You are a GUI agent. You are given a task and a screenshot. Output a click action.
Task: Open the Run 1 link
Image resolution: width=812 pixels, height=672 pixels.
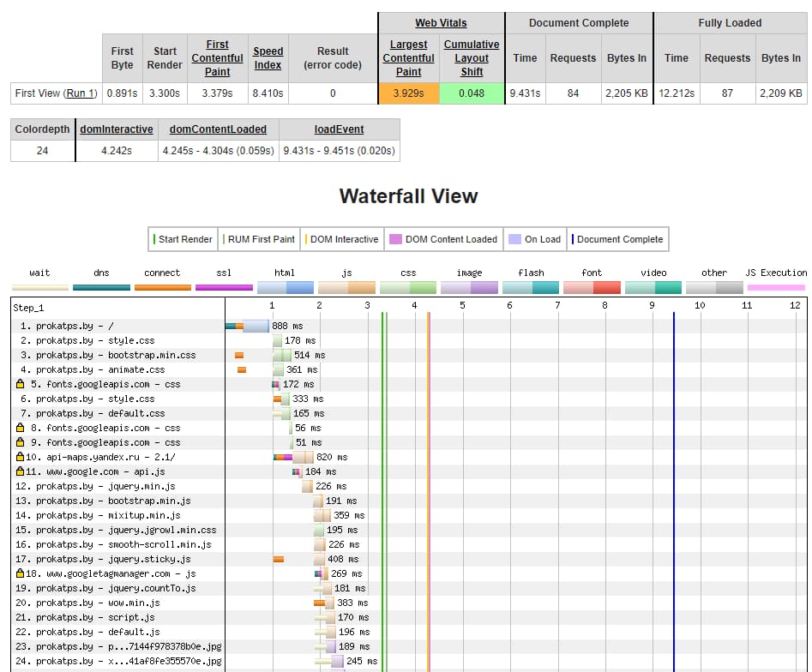tap(81, 93)
